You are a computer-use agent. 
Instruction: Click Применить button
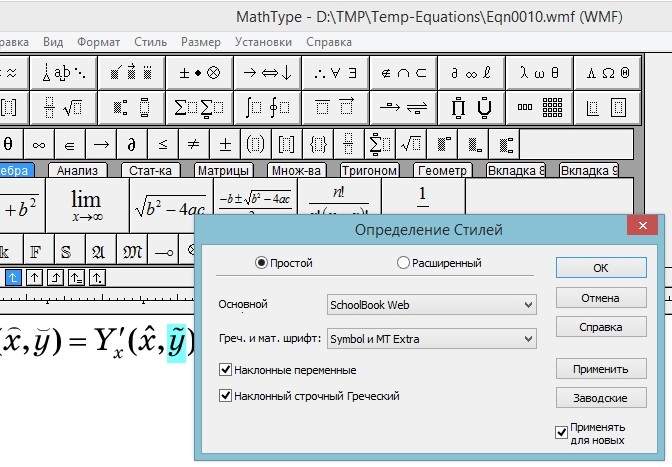(601, 369)
